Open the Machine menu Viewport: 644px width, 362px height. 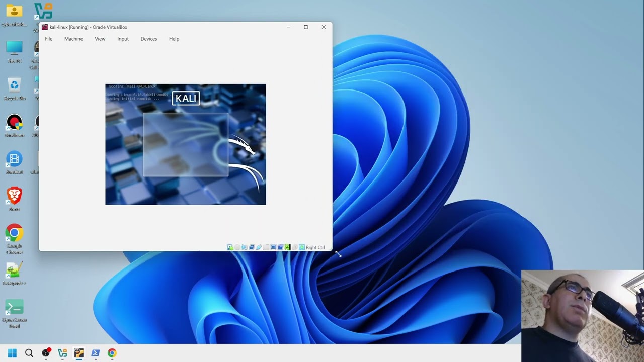tap(73, 39)
